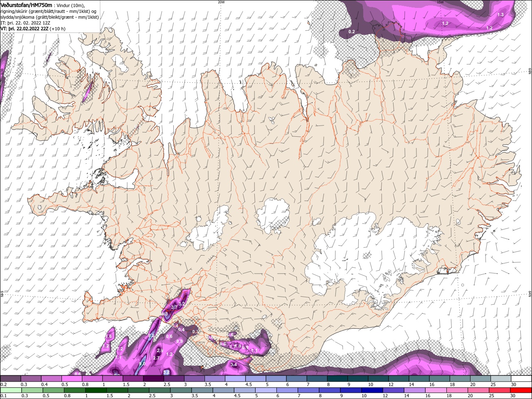532x399 pixels.
Task: Click the 3.7 precipitation value in the southwest
Action: [x=175, y=307]
